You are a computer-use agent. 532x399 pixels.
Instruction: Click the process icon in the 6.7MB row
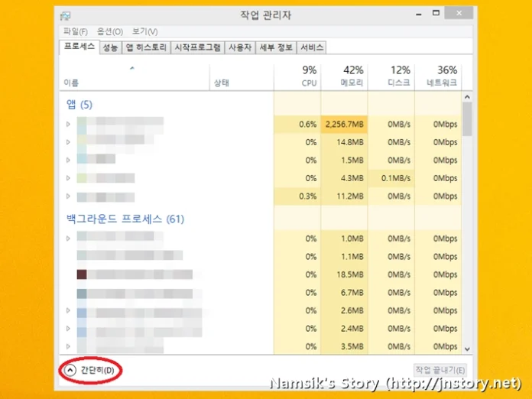(x=82, y=294)
